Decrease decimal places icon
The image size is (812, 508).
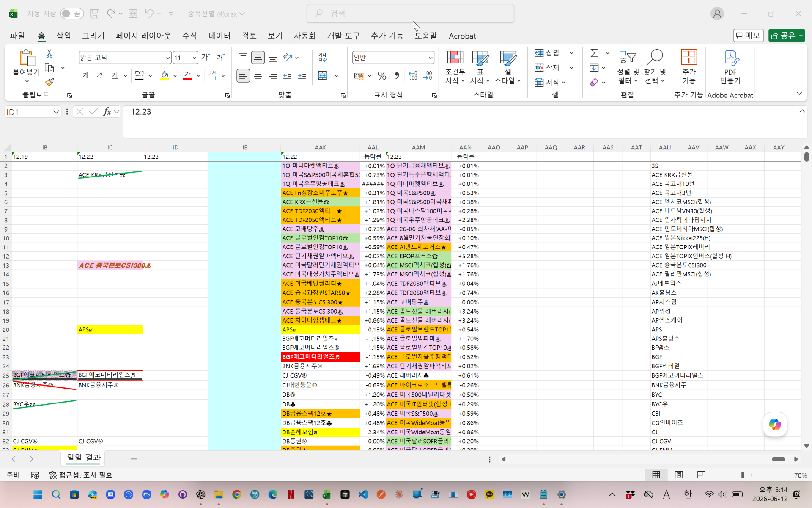coord(428,76)
